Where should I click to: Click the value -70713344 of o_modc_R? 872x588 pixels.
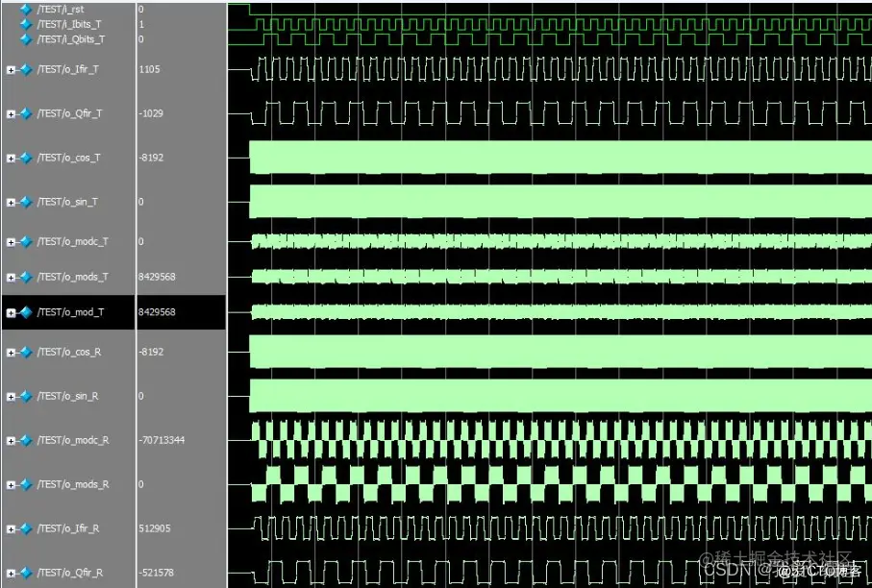point(162,440)
